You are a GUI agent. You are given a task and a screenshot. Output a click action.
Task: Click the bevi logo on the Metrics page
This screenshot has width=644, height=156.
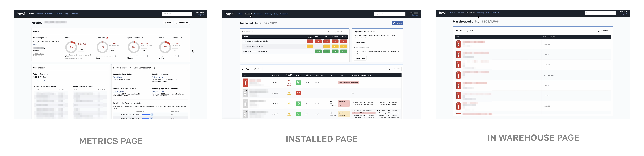pyautogui.click(x=21, y=14)
